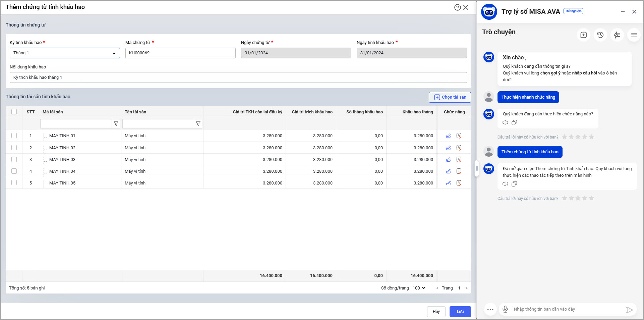644x320 pixels.
Task: Open the three-dots options in chat
Action: [490, 309]
